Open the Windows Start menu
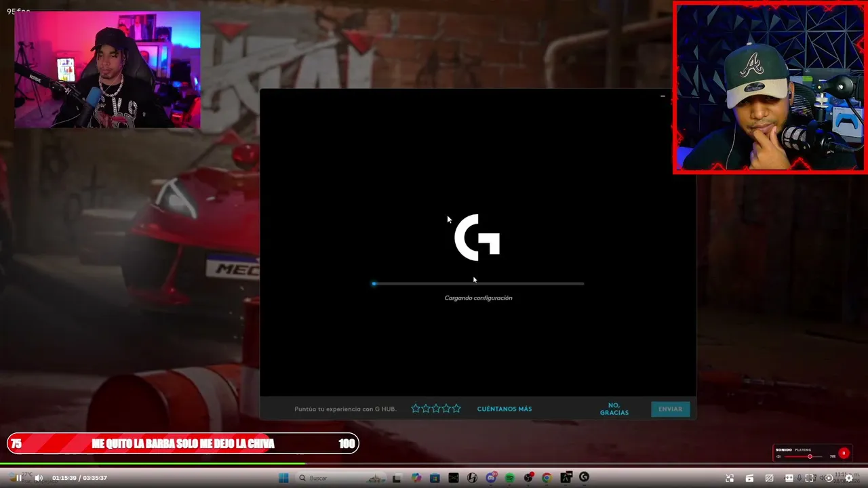The width and height of the screenshot is (868, 488). [x=283, y=478]
